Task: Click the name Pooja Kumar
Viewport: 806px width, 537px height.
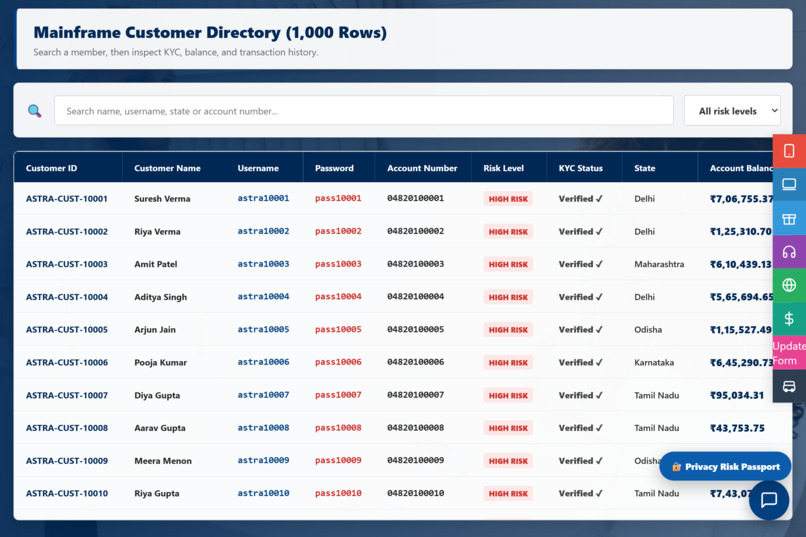Action: 160,362
